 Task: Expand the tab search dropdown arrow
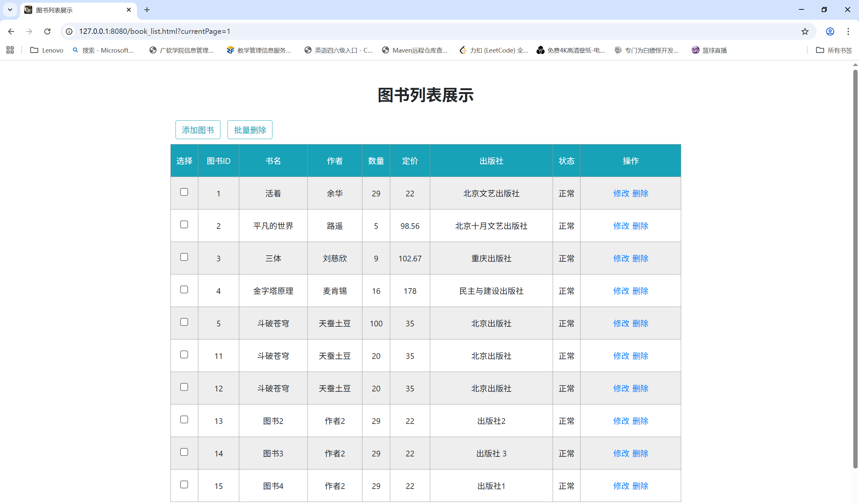[x=10, y=10]
